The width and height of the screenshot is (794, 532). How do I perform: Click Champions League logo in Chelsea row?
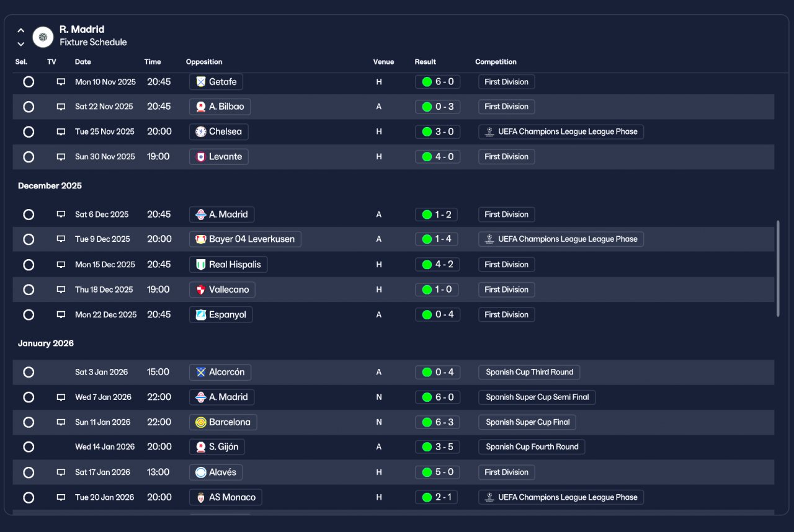pos(489,131)
